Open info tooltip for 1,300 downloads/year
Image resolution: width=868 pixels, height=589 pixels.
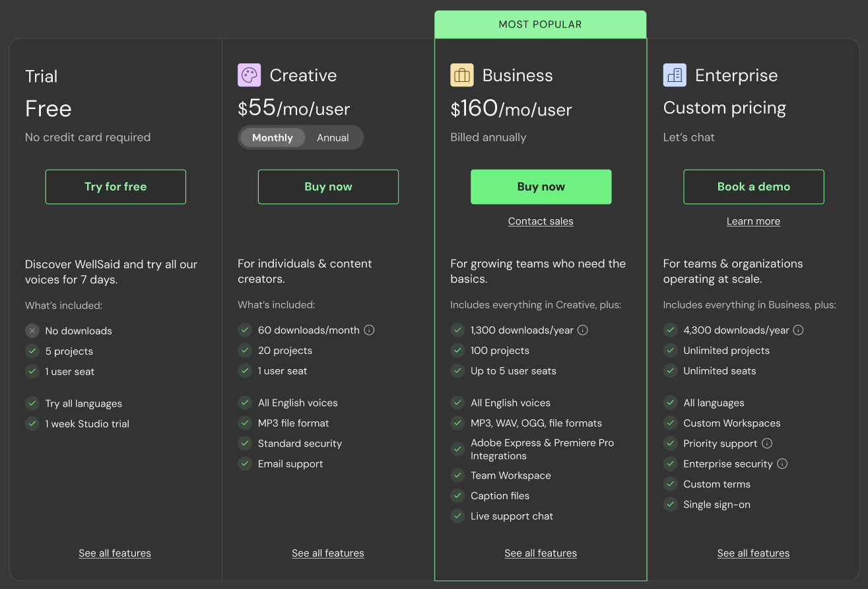(x=583, y=330)
